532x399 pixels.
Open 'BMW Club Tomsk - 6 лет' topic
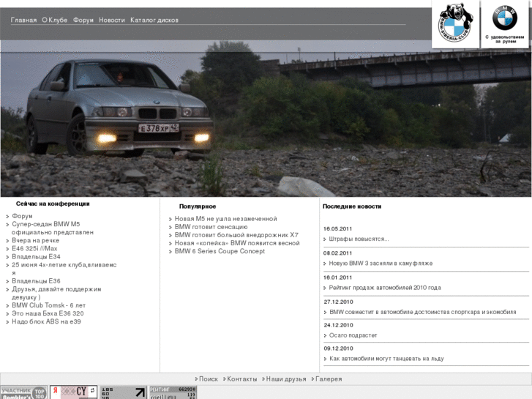point(48,305)
